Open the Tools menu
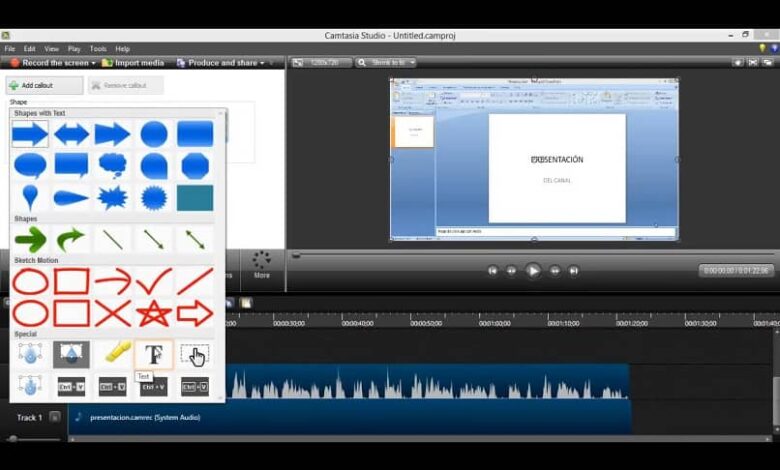 98,49
